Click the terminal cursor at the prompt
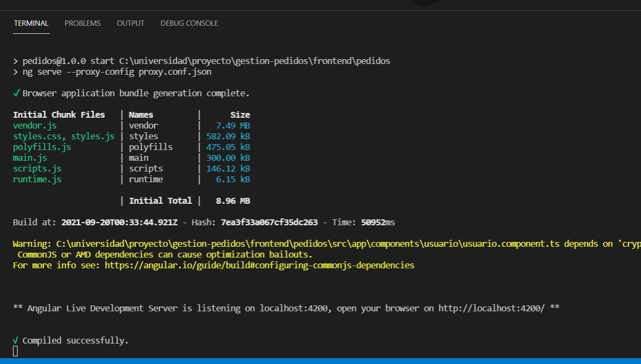Image resolution: width=641 pixels, height=364 pixels. (x=16, y=351)
